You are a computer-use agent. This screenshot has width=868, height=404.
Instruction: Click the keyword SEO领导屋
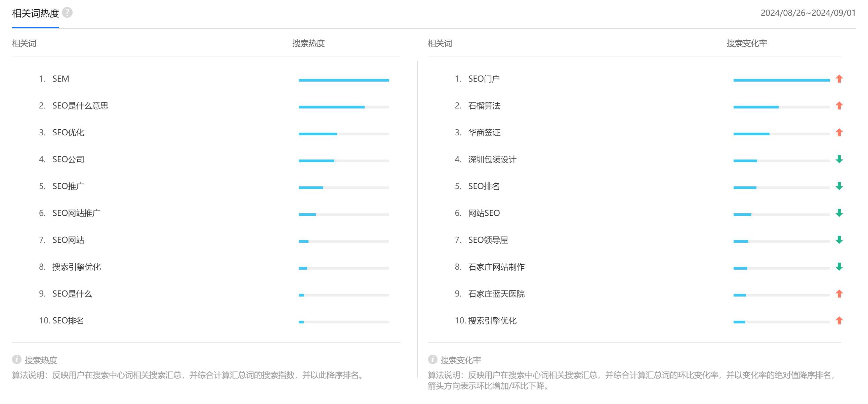488,240
